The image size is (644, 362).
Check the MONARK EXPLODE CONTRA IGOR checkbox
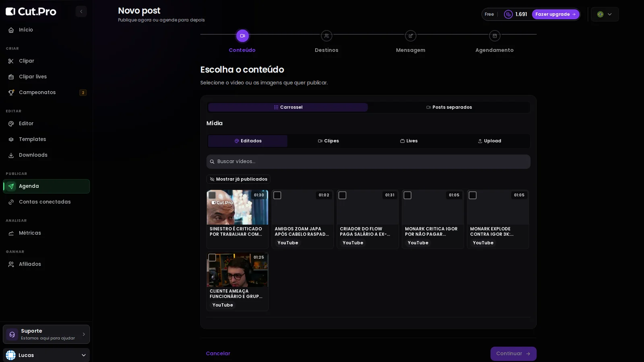pyautogui.click(x=473, y=195)
